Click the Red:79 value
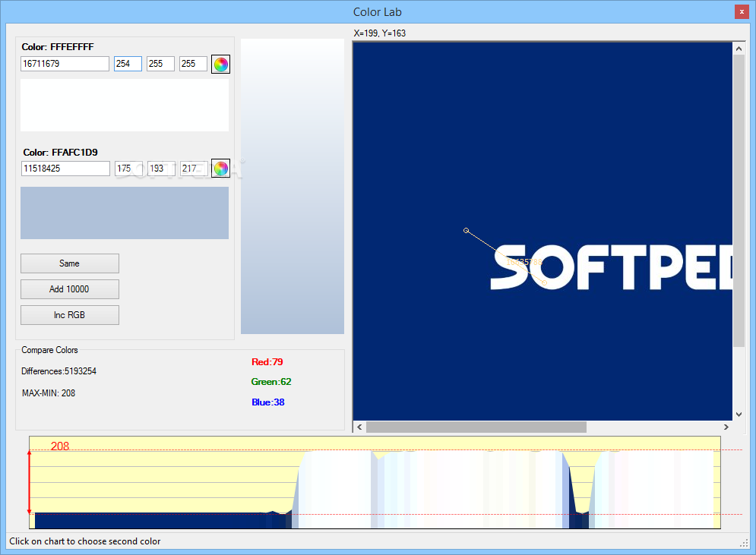 coord(267,362)
